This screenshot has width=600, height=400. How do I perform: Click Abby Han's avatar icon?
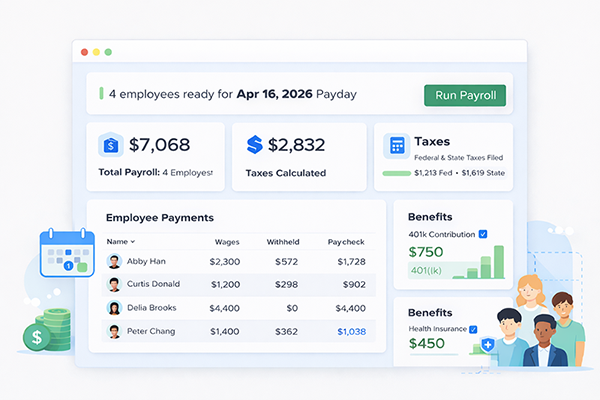114,261
